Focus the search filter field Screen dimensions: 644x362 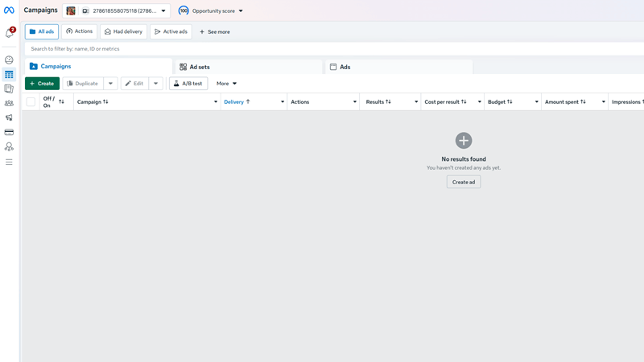click(x=334, y=49)
